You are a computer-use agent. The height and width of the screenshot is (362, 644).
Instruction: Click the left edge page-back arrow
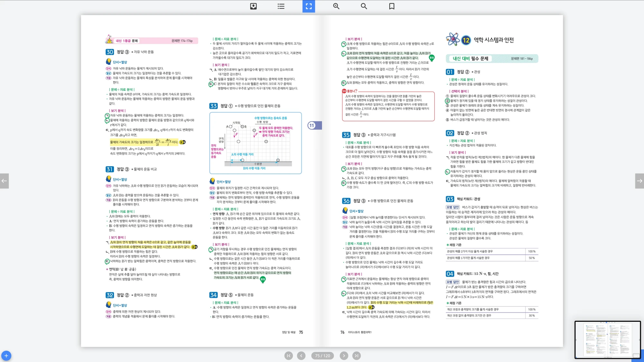4,181
